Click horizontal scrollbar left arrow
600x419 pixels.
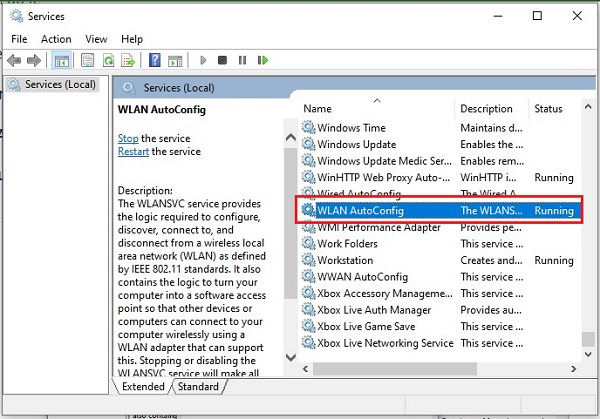(x=305, y=369)
